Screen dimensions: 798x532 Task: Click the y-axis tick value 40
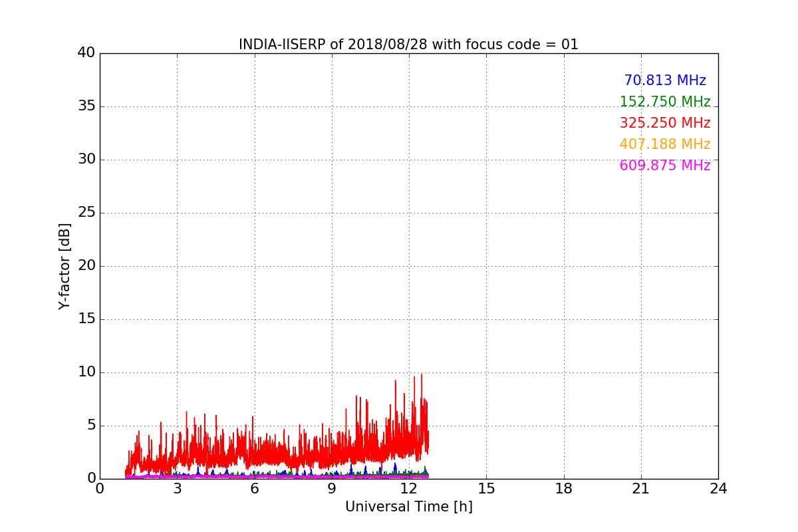(x=86, y=53)
